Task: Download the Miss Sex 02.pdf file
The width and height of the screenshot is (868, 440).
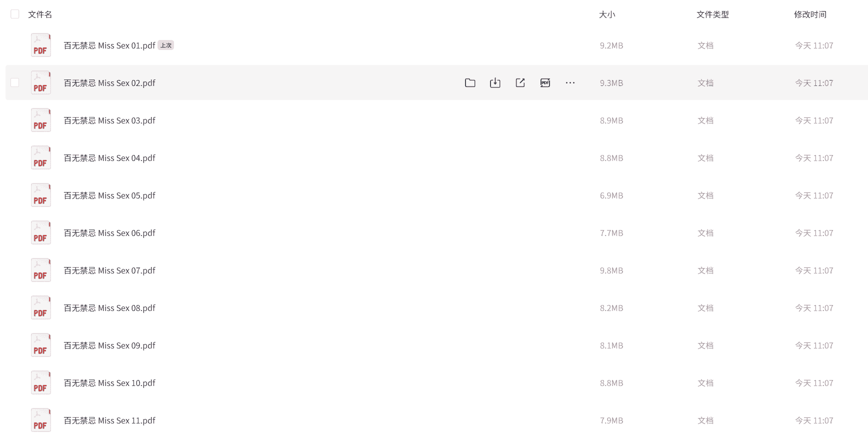Action: point(495,83)
